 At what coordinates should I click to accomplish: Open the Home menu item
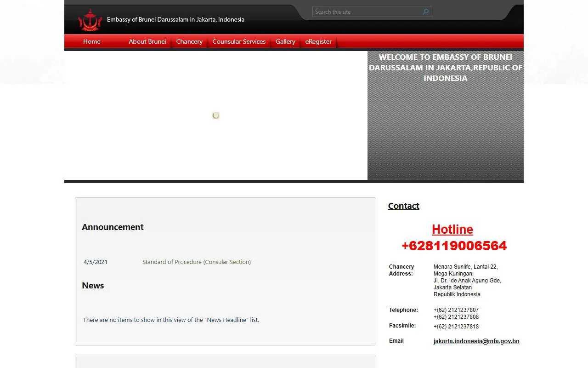92,41
